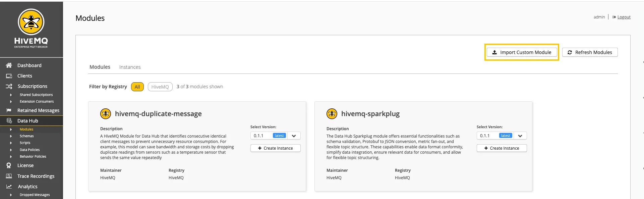Screen dimensions: 644x199
Task: Click the upload icon on Import Custom Module
Action: 494,52
